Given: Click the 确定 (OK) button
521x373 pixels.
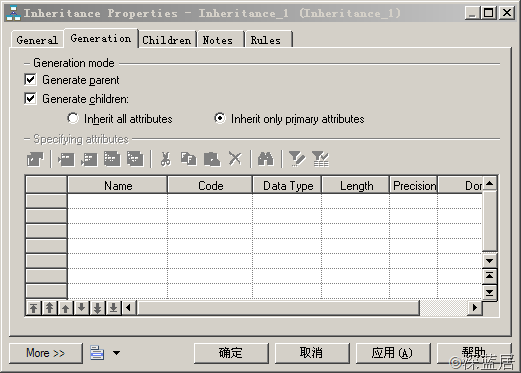Looking at the screenshot, I should click(231, 353).
